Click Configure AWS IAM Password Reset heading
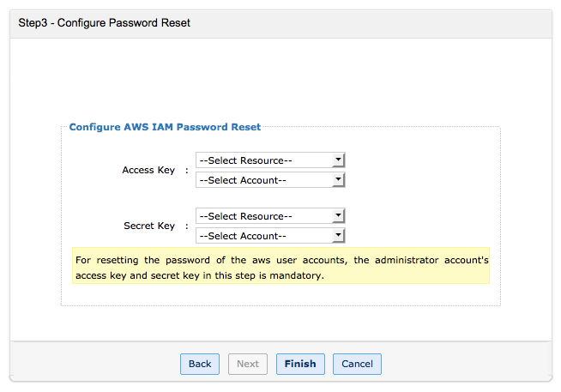 (x=165, y=127)
